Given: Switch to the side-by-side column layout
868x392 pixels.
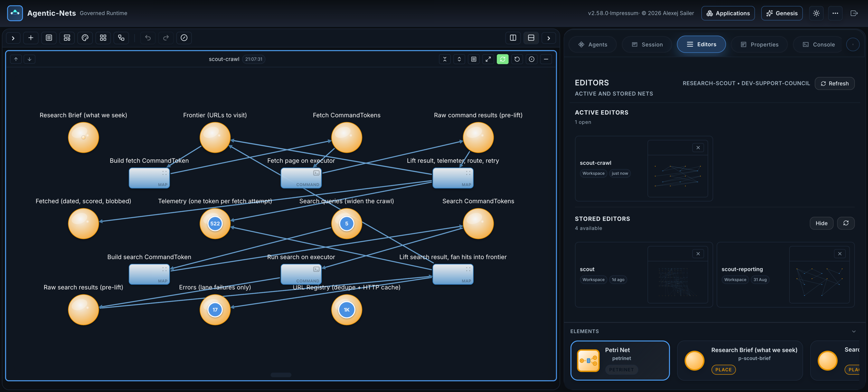Looking at the screenshot, I should point(513,38).
